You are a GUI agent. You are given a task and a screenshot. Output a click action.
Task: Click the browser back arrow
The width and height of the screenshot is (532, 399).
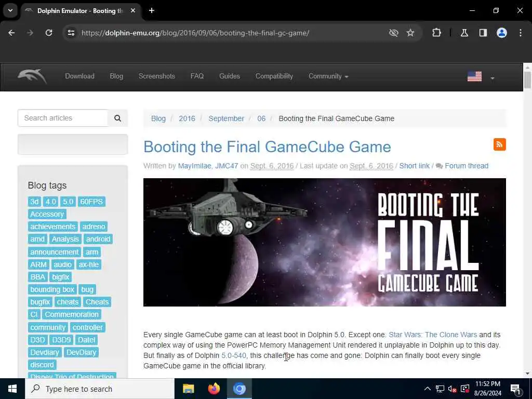click(x=11, y=33)
